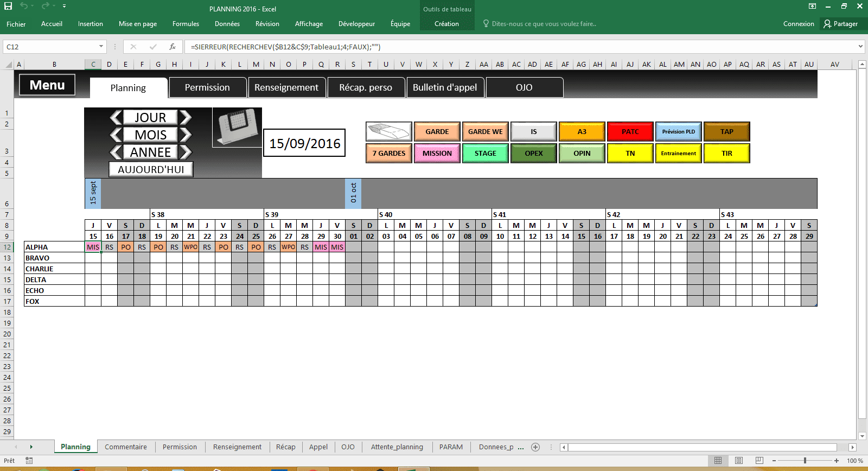Image resolution: width=868 pixels, height=471 pixels.
Task: Click the zoom in plus icon
Action: [x=837, y=461]
